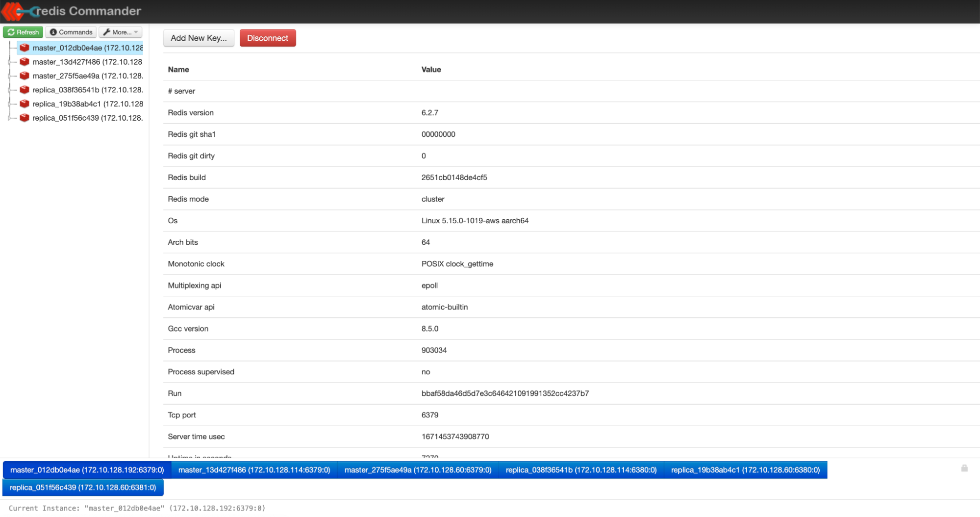980x517 pixels.
Task: Click the Os value Linux 5.15.0-1019-aws
Action: point(475,221)
